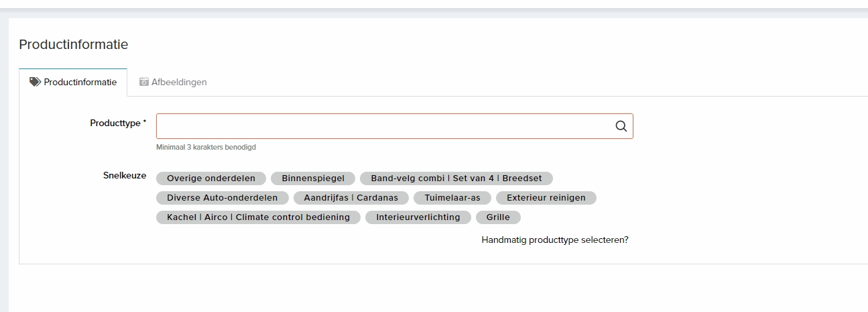Viewport: 868px width, 312px height.
Task: Choose Kachel Airco Climate control bediening
Action: 258,217
